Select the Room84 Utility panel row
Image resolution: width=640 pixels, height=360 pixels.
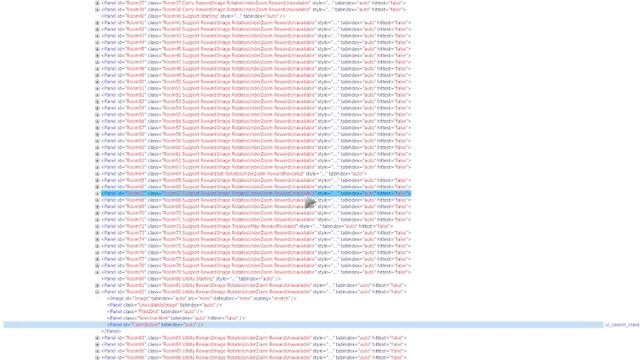[x=254, y=344]
